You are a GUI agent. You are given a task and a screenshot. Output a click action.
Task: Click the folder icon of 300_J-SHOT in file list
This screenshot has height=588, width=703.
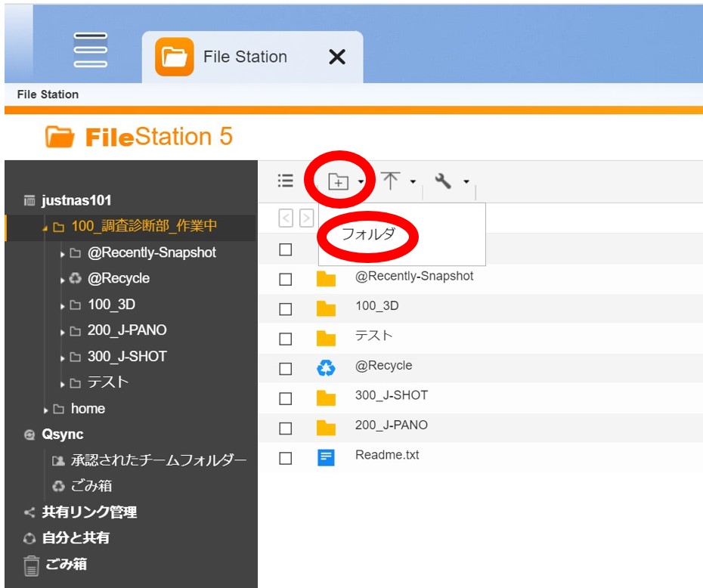coord(326,398)
